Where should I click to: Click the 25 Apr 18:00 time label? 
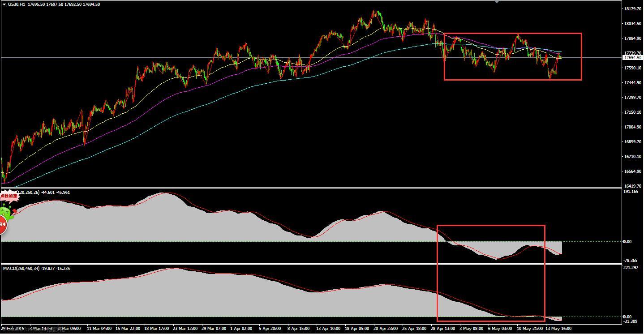pyautogui.click(x=414, y=329)
